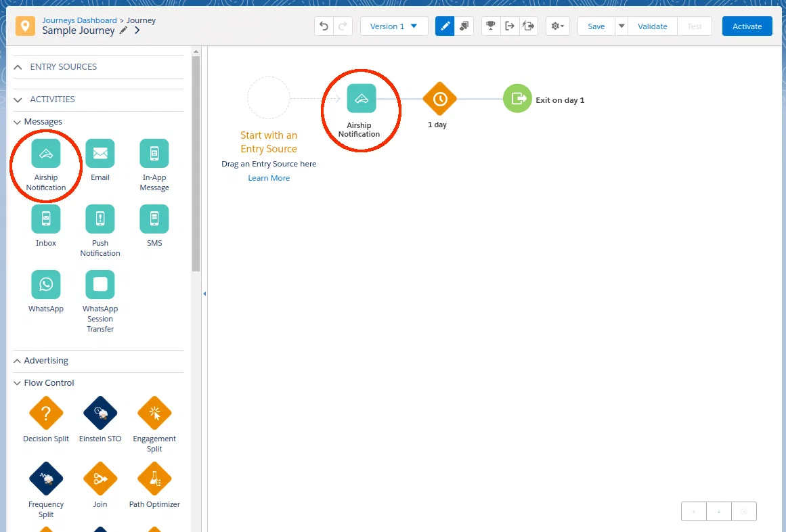Click the WhatsApp activity icon
The width and height of the screenshot is (786, 532).
46,285
